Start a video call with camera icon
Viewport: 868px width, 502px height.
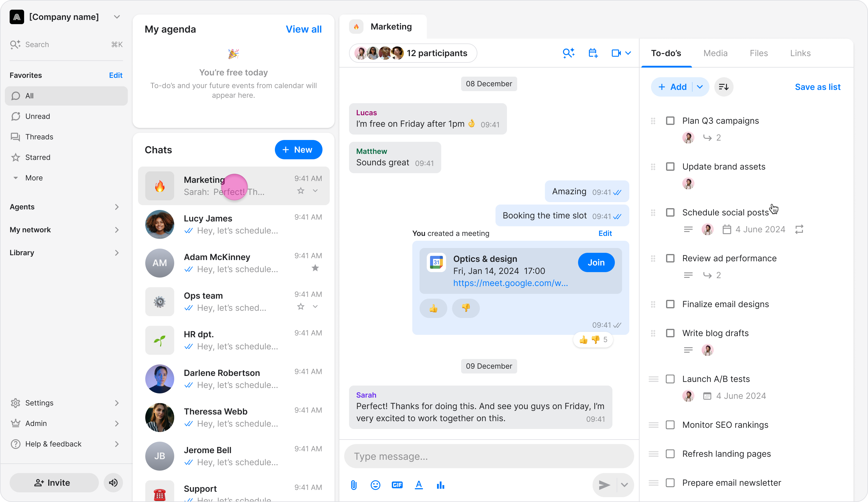click(616, 53)
